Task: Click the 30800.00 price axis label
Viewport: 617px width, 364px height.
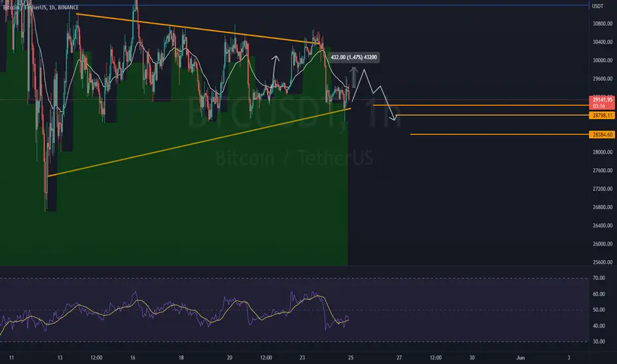Action: pos(602,24)
